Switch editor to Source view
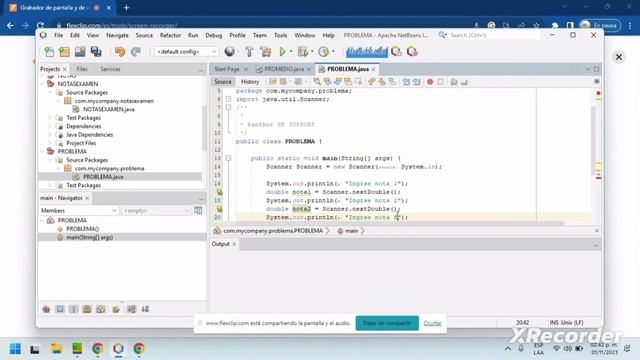The width and height of the screenshot is (640, 360). (222, 82)
